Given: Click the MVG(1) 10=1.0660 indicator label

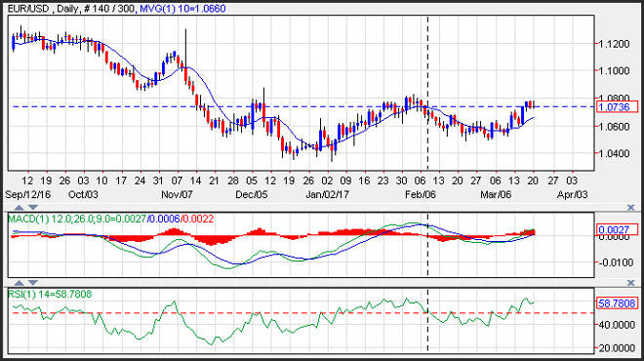Looking at the screenshot, I should tap(182, 8).
